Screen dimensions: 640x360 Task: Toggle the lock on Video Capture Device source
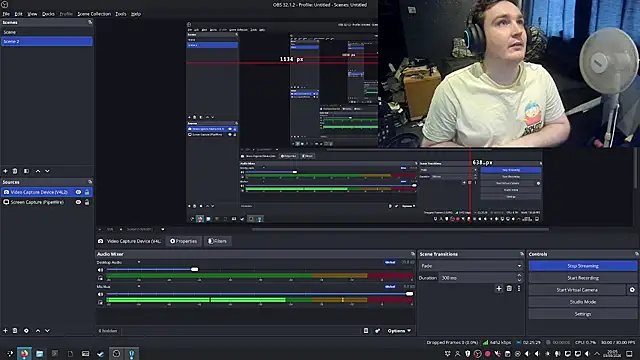coord(87,192)
